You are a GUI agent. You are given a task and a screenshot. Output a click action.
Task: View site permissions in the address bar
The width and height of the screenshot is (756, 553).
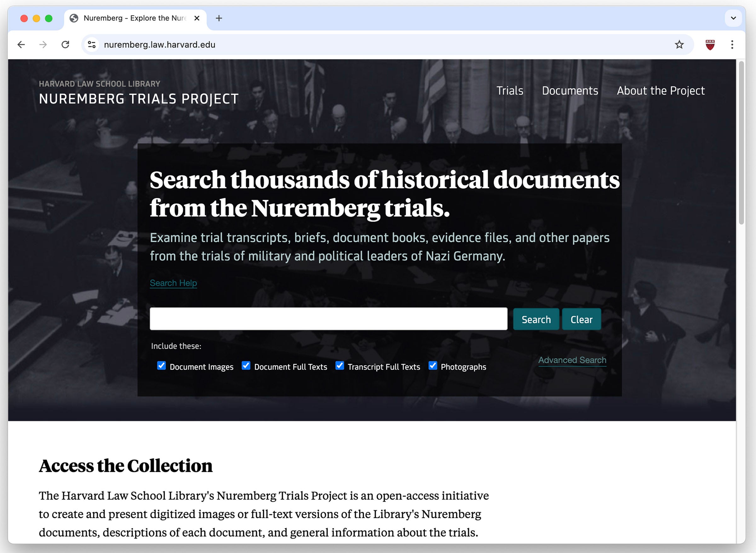[x=91, y=44]
